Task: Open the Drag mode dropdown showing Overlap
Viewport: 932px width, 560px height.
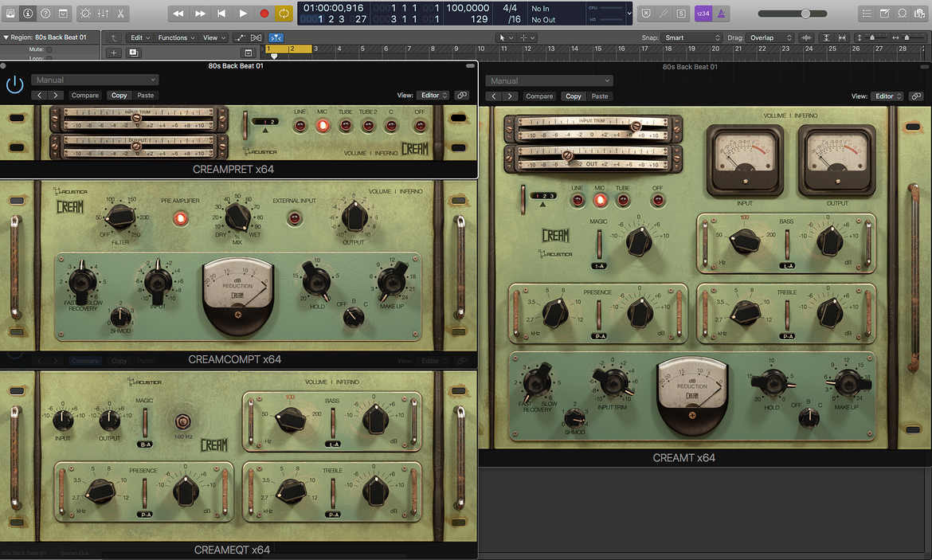Action: 769,37
